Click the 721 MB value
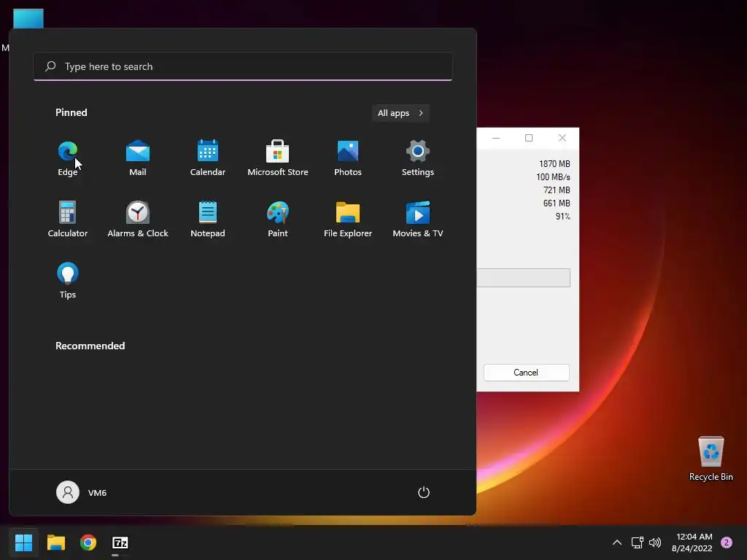 557,190
